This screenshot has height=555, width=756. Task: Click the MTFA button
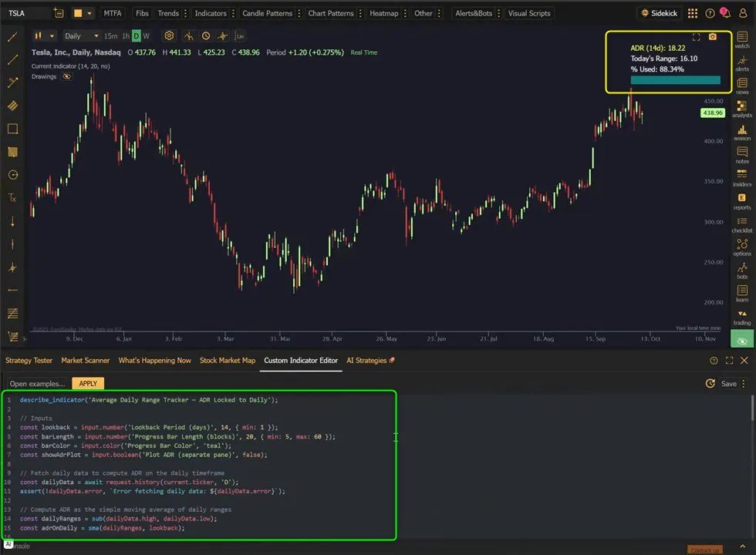click(x=113, y=14)
